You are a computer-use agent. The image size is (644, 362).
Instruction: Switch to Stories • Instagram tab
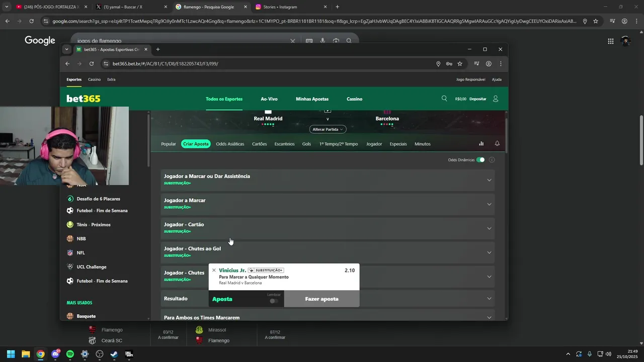coord(292,7)
